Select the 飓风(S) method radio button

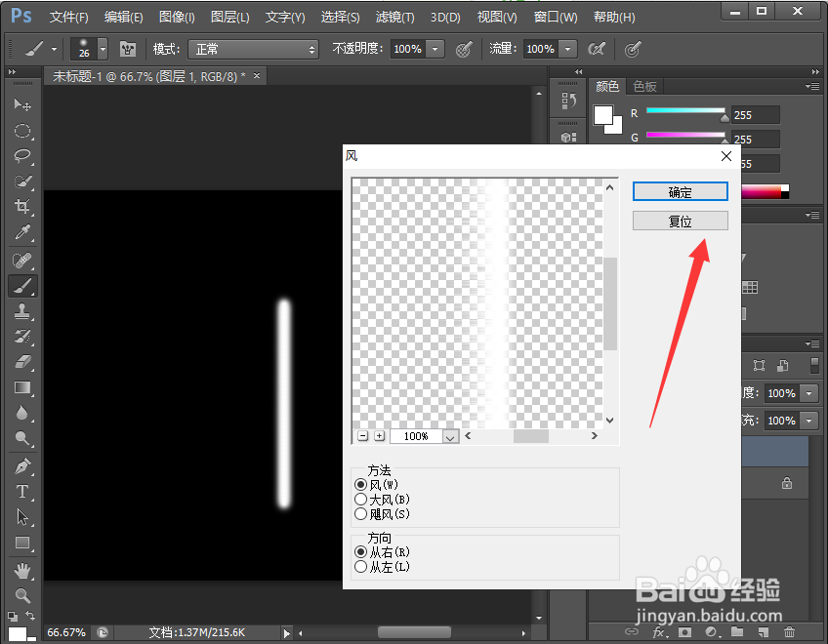pyautogui.click(x=360, y=513)
